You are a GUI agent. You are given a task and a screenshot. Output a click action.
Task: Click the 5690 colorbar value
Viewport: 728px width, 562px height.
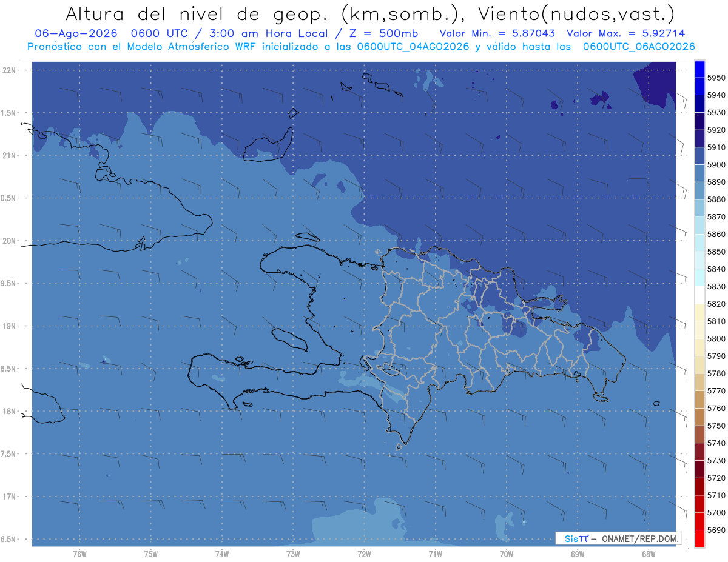[x=716, y=530]
